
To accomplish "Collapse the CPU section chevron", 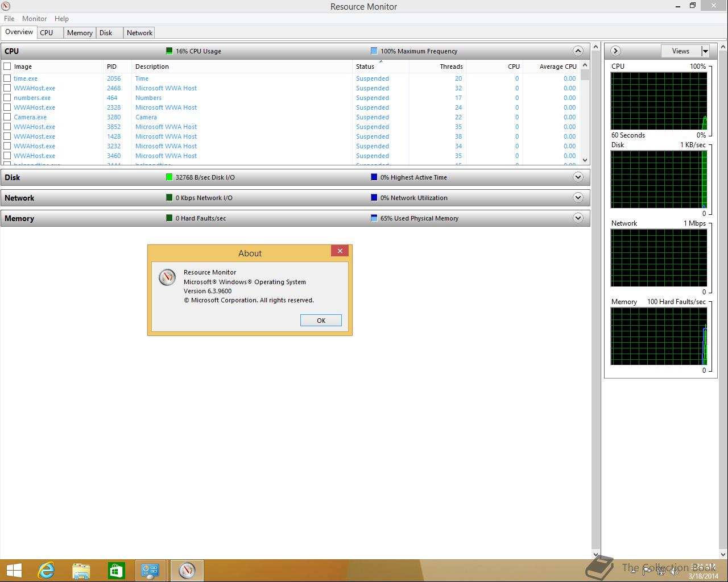I will [578, 51].
